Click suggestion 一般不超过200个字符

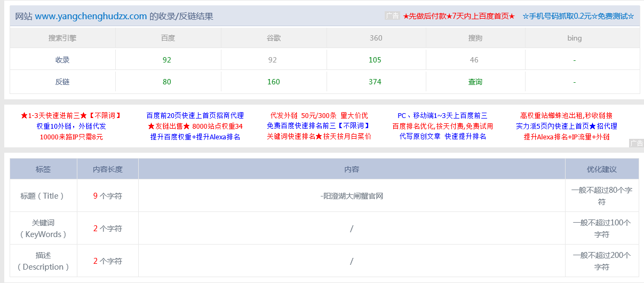coord(602,261)
